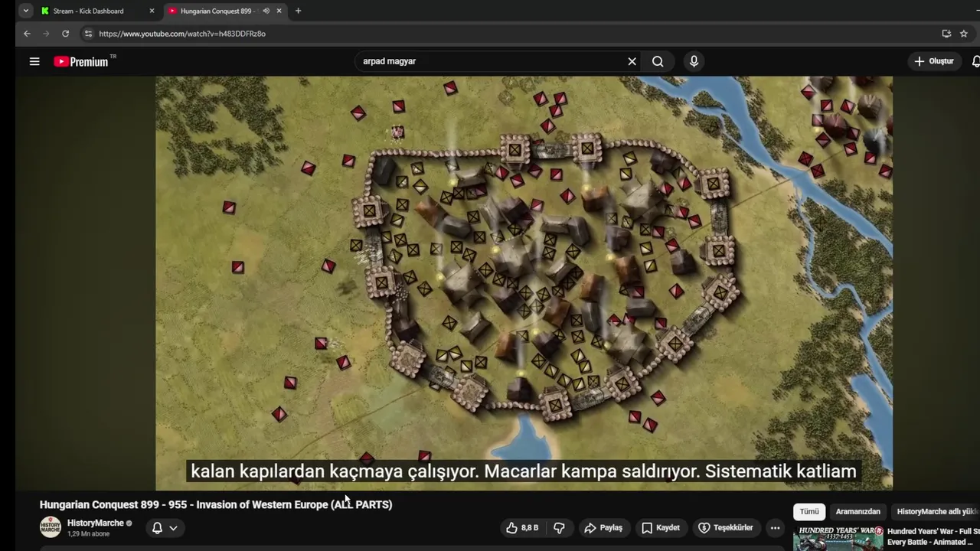980x551 pixels.
Task: Open the tab search dropdown arrow
Action: [x=25, y=11]
